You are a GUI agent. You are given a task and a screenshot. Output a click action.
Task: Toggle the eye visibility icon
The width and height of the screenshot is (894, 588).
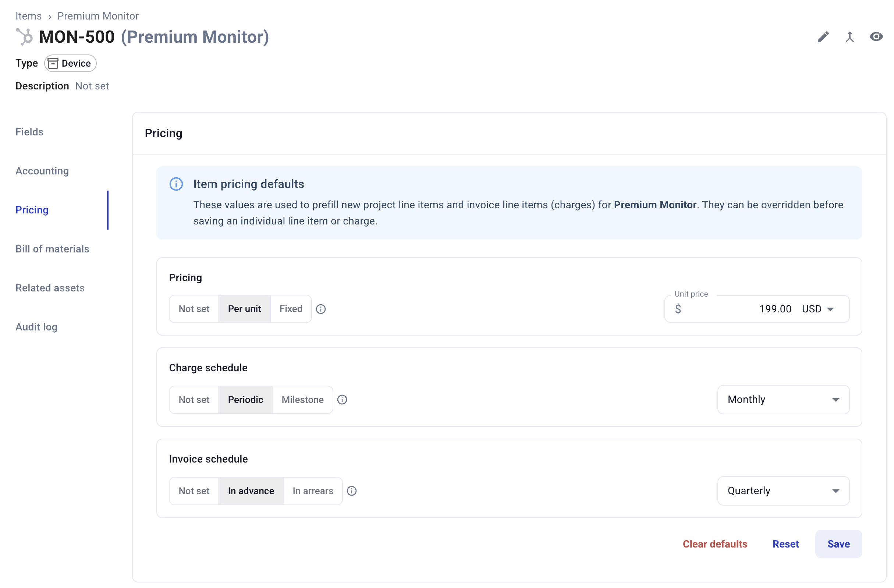[x=876, y=37]
